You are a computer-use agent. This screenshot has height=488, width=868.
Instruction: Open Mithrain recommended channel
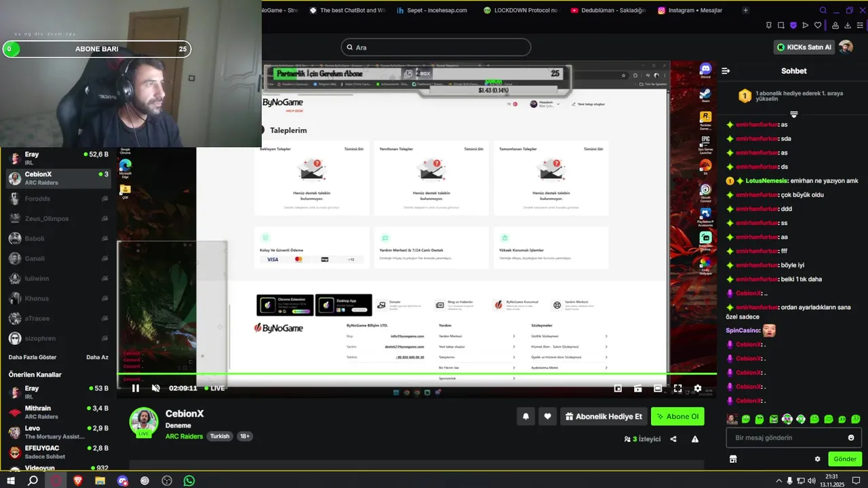click(58, 412)
